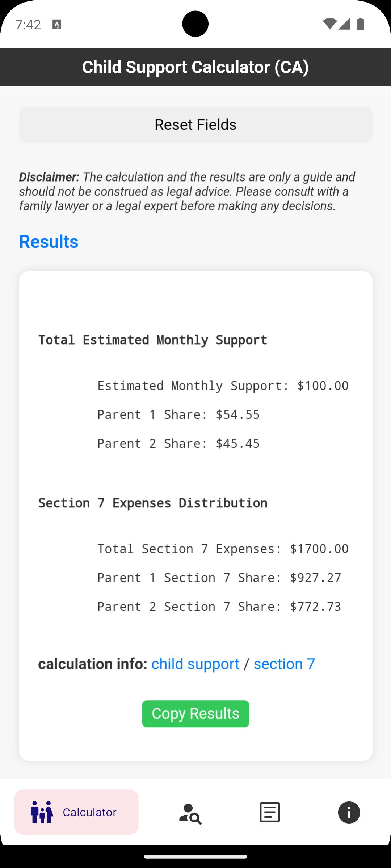
Task: Click the Results heading
Action: [x=49, y=242]
